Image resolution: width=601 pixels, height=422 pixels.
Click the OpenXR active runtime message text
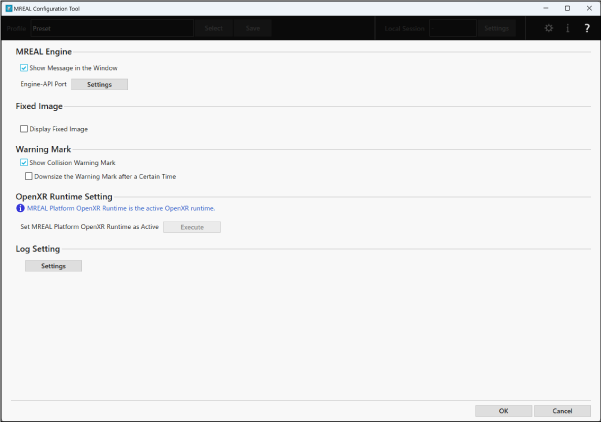click(121, 209)
